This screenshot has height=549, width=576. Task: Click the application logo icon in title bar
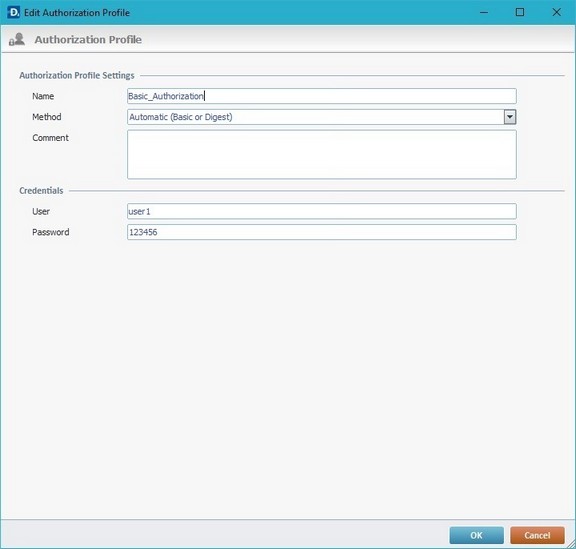click(13, 12)
